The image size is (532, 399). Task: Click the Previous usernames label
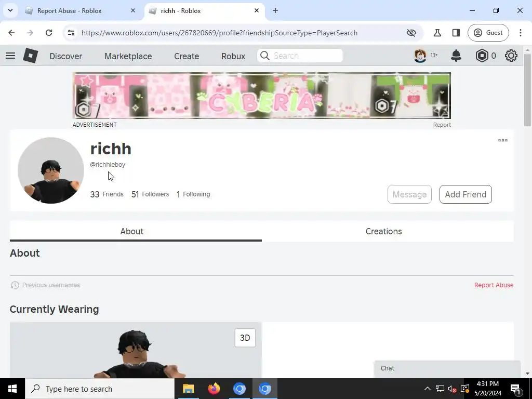pos(51,285)
